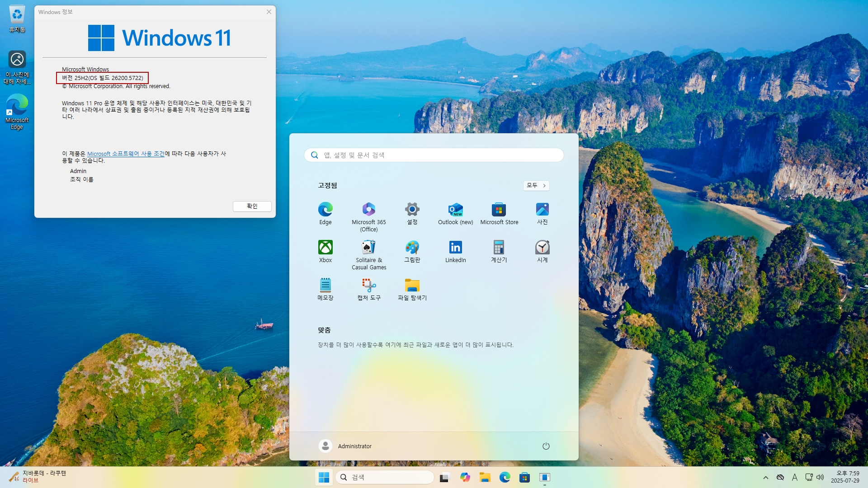
Task: Open Microsoft 소프트웨어 사용 조건 link
Action: point(126,154)
